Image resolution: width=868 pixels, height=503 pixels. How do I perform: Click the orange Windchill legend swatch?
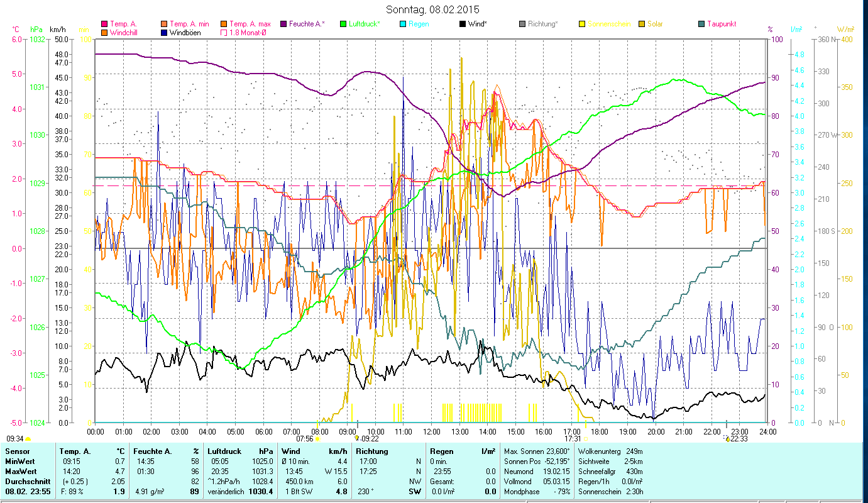click(104, 32)
